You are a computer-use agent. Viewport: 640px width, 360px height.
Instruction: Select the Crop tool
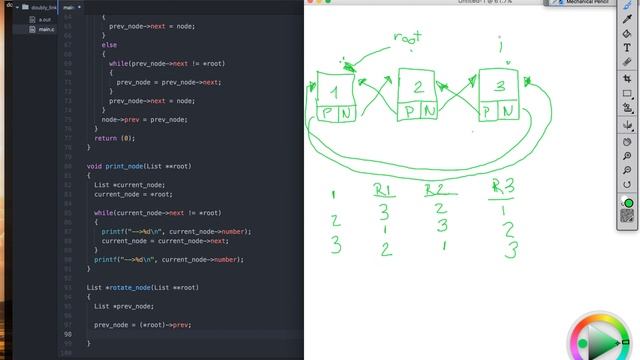click(627, 78)
